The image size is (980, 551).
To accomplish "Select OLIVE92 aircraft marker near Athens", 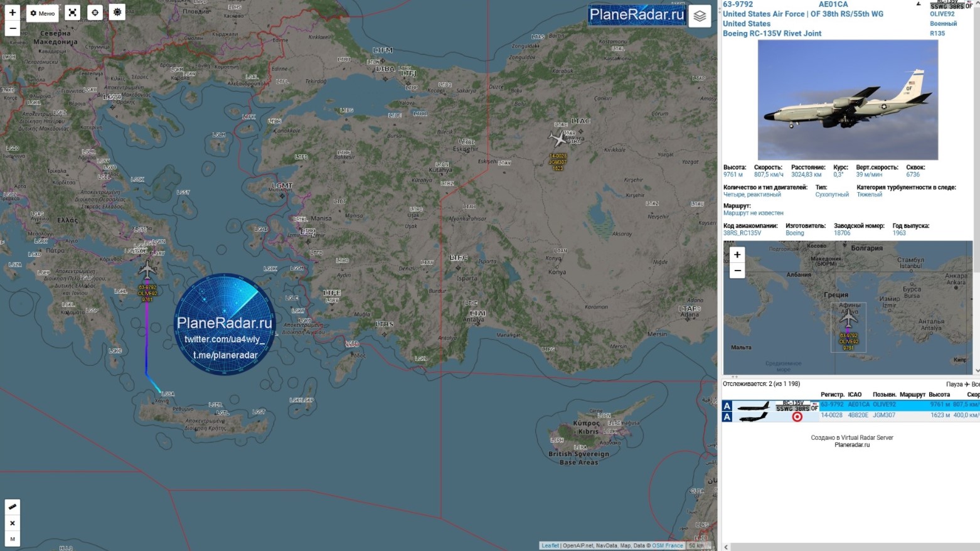I will [147, 270].
